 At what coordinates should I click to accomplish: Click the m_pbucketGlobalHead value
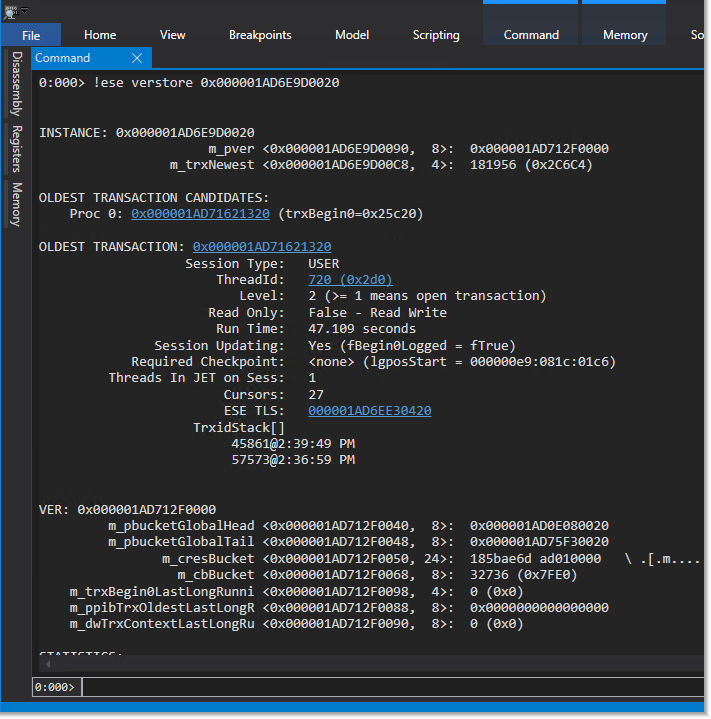point(539,525)
